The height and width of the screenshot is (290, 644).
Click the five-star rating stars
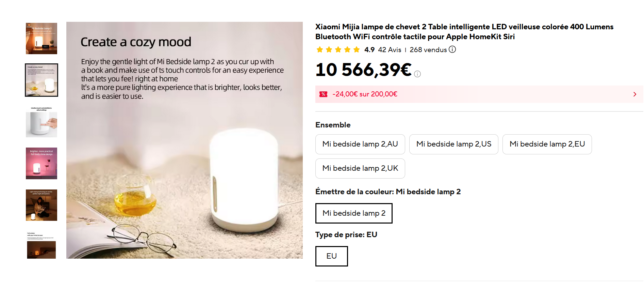338,50
